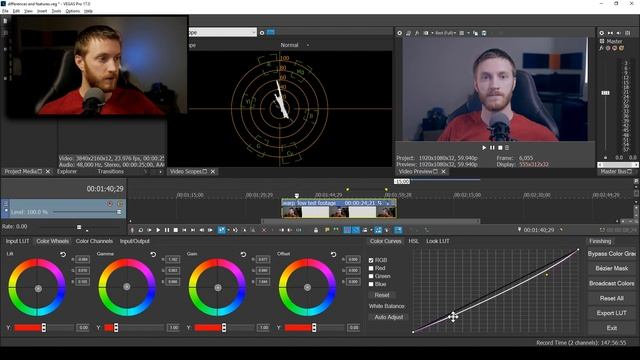
Task: Open the Edit menu
Action: pyautogui.click(x=16, y=11)
